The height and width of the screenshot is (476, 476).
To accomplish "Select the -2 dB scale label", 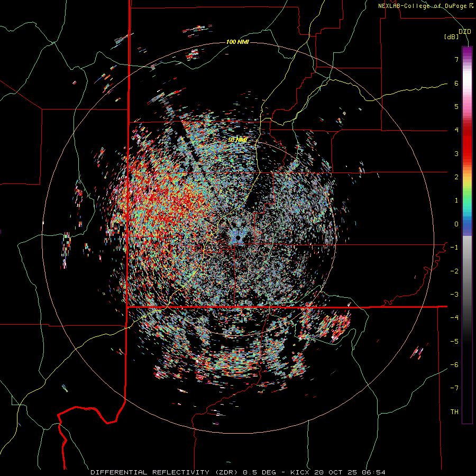I will (x=454, y=271).
